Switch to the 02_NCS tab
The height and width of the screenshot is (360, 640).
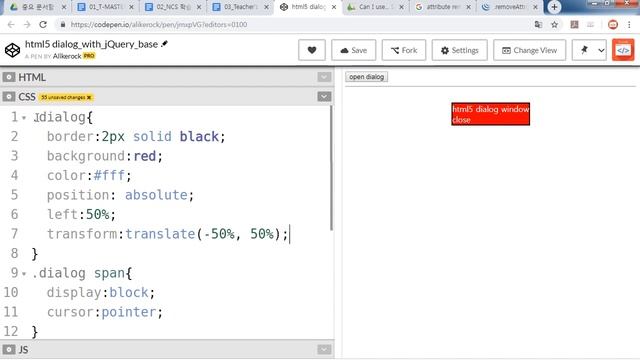coord(173,7)
